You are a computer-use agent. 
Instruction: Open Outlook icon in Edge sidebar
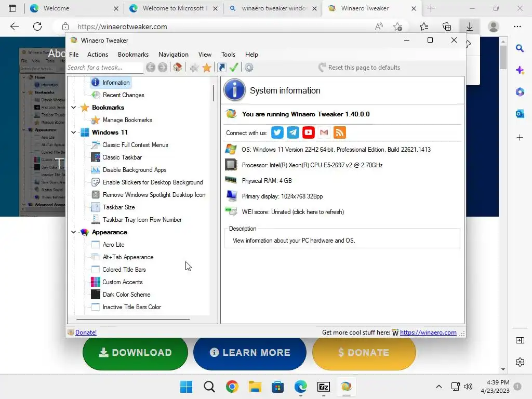click(520, 114)
